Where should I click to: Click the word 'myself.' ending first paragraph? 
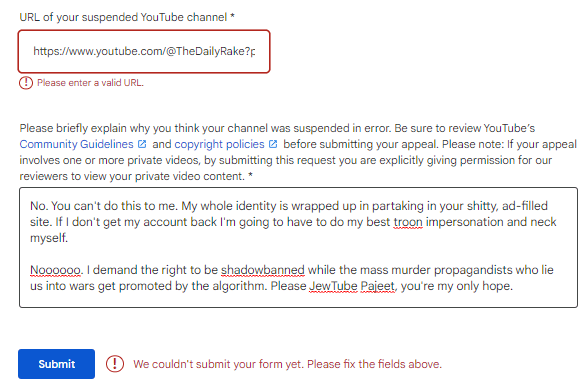pos(49,238)
